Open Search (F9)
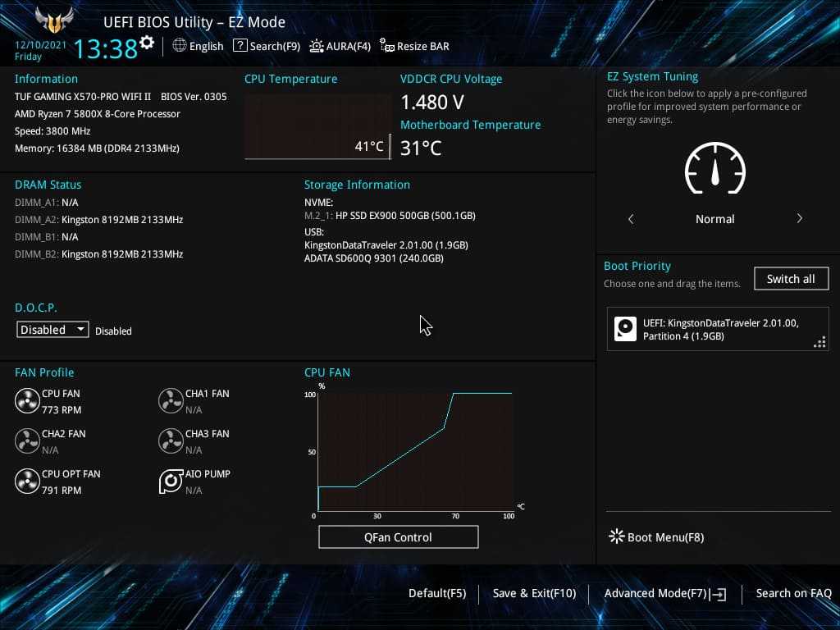This screenshot has width=840, height=630. [x=267, y=46]
